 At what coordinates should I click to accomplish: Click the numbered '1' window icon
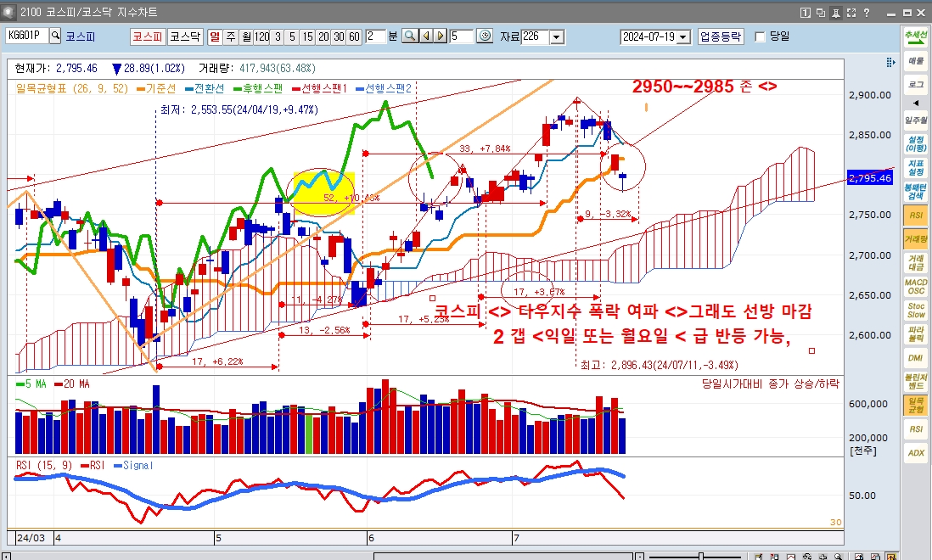pyautogui.click(x=806, y=13)
